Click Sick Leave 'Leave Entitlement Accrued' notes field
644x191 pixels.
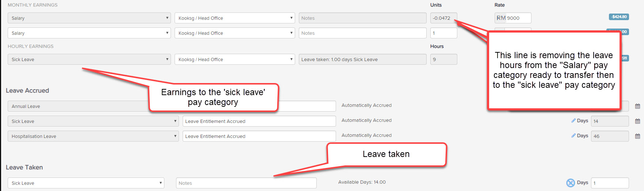click(x=259, y=121)
